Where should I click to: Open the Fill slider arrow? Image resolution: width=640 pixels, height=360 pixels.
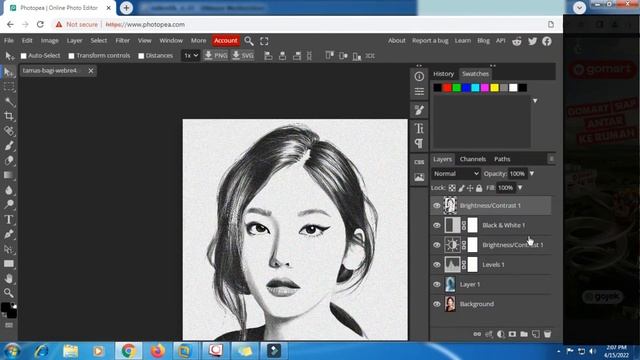520,188
